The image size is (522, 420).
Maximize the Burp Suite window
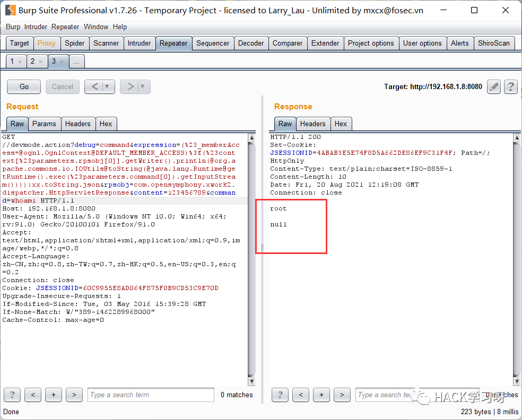tap(474, 10)
